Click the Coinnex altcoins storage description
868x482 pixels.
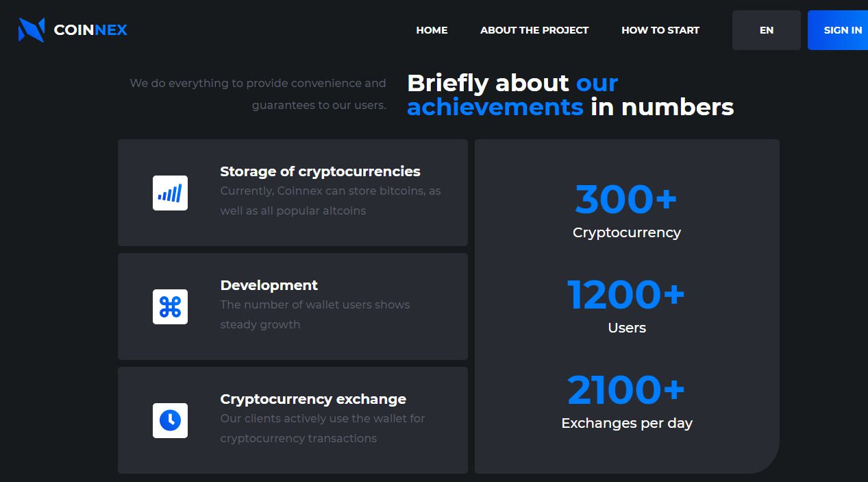tap(330, 201)
